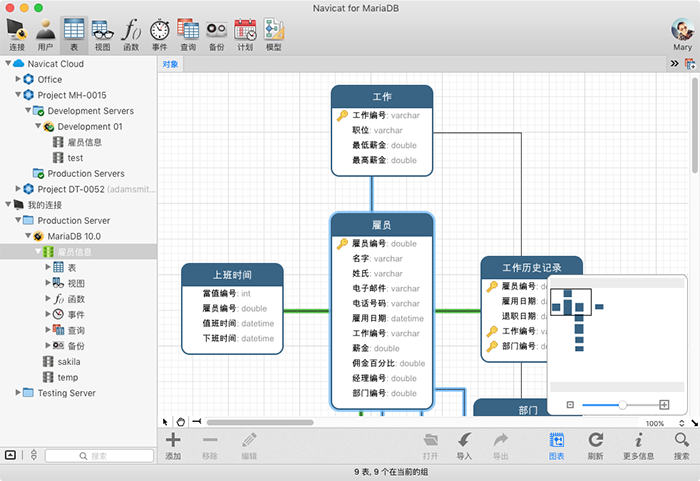This screenshot has width=700, height=481.
Task: Show 更多信息 more information
Action: [x=638, y=446]
